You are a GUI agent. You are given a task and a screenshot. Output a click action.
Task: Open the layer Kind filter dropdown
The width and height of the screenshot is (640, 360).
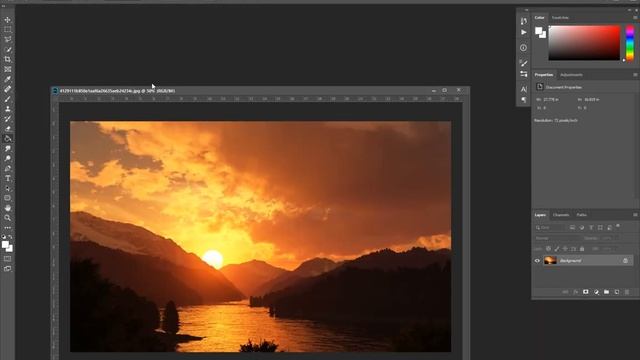click(550, 227)
